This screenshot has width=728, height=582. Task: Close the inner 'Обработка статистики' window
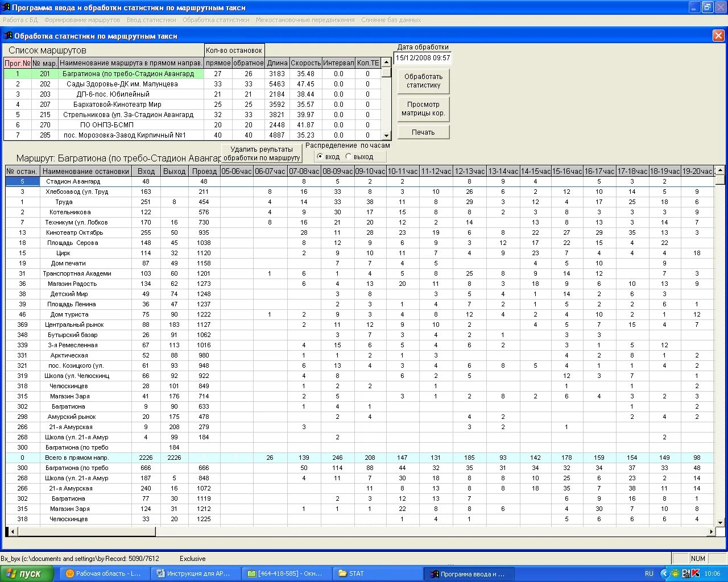pyautogui.click(x=718, y=36)
